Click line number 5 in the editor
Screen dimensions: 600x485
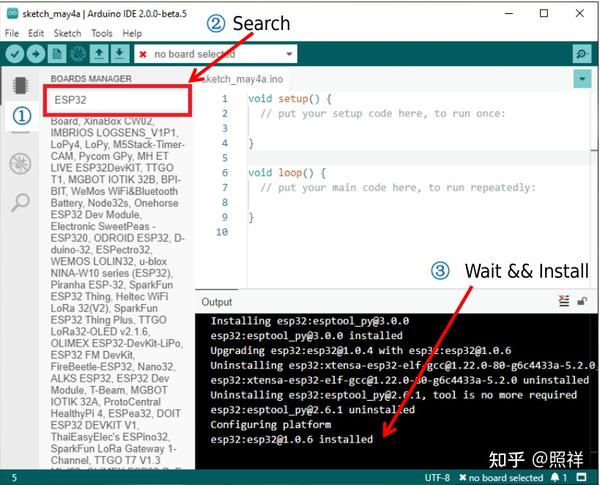225,158
